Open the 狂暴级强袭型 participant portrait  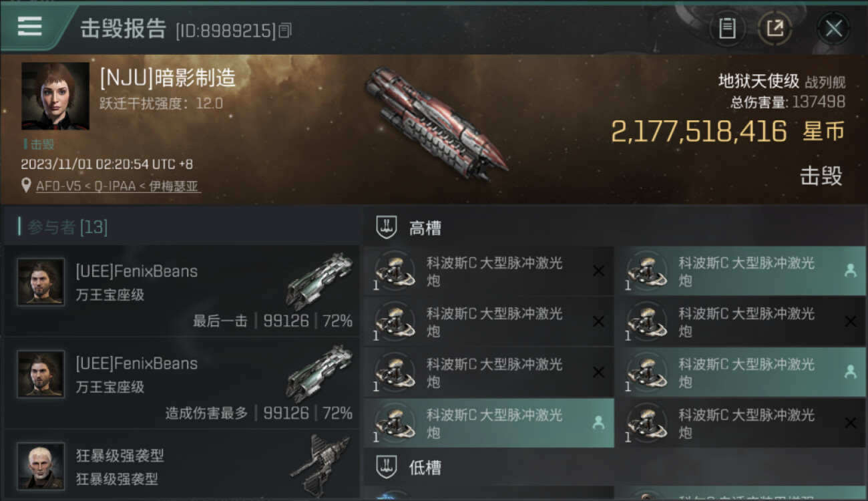click(41, 466)
